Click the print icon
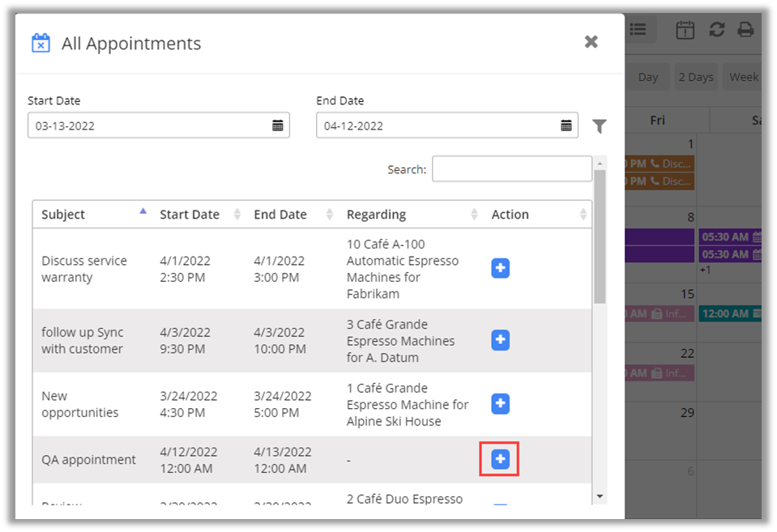 click(745, 30)
